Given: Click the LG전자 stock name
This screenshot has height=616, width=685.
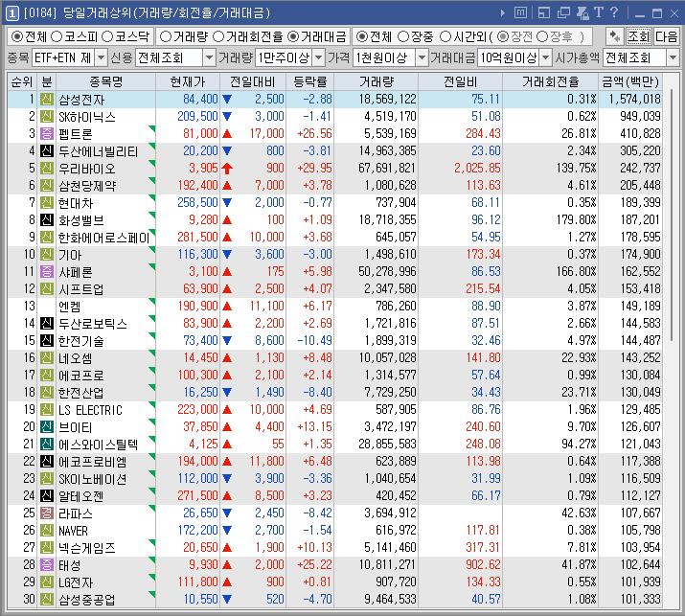Looking at the screenshot, I should pos(76,582).
